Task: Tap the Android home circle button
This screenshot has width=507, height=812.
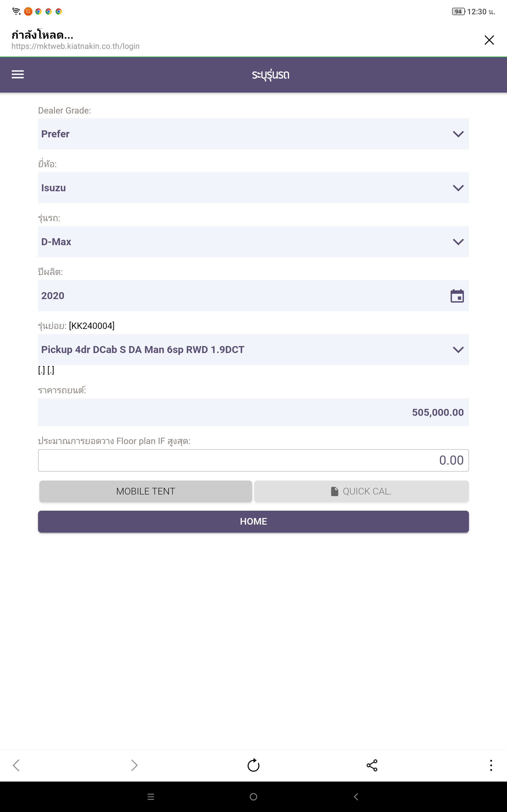Action: [253, 796]
